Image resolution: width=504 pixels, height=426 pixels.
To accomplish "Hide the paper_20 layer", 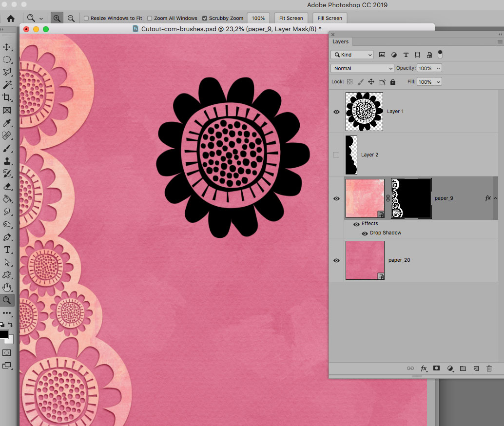I will pyautogui.click(x=336, y=260).
